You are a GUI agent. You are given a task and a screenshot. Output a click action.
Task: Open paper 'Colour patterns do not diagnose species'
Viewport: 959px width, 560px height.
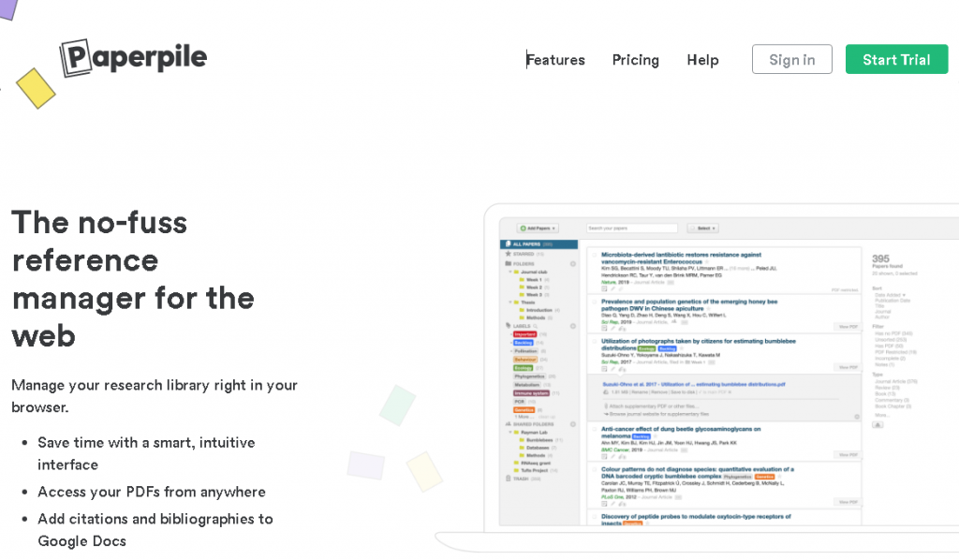click(697, 473)
